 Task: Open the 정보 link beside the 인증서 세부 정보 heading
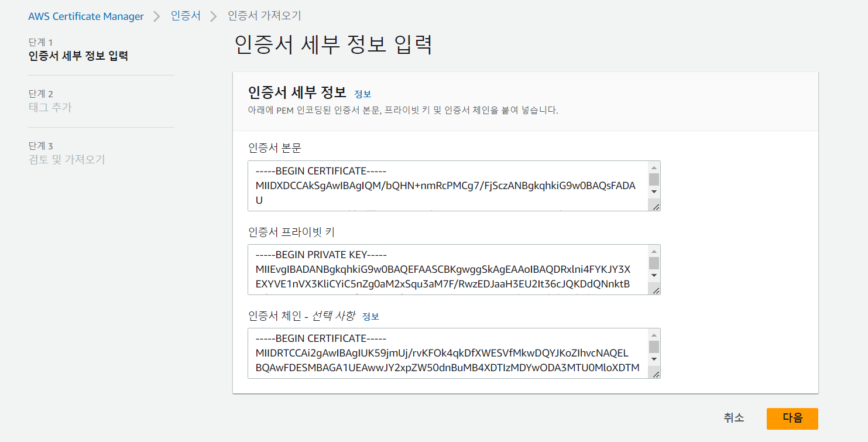(363, 94)
